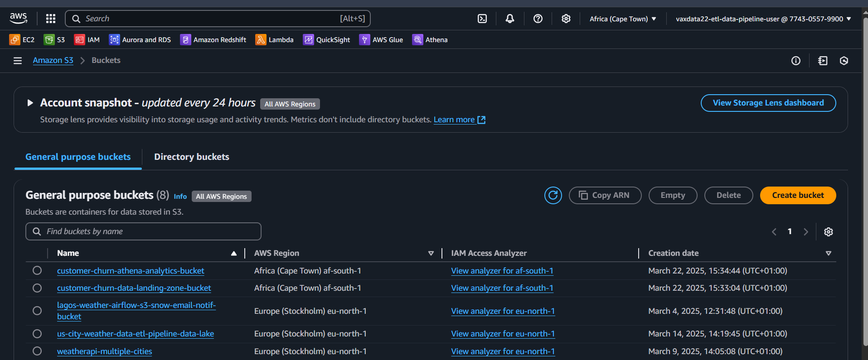
Task: Click the Create bucket button
Action: [798, 196]
